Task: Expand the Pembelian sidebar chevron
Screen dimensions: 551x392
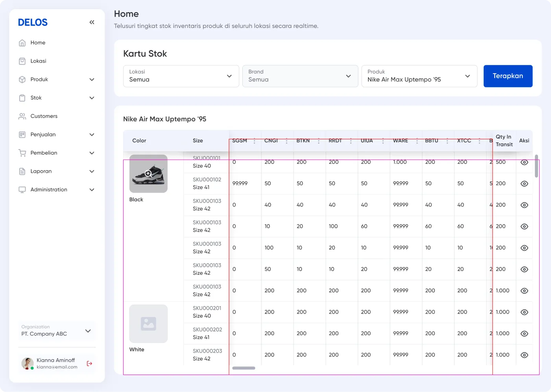Action: [x=92, y=153]
